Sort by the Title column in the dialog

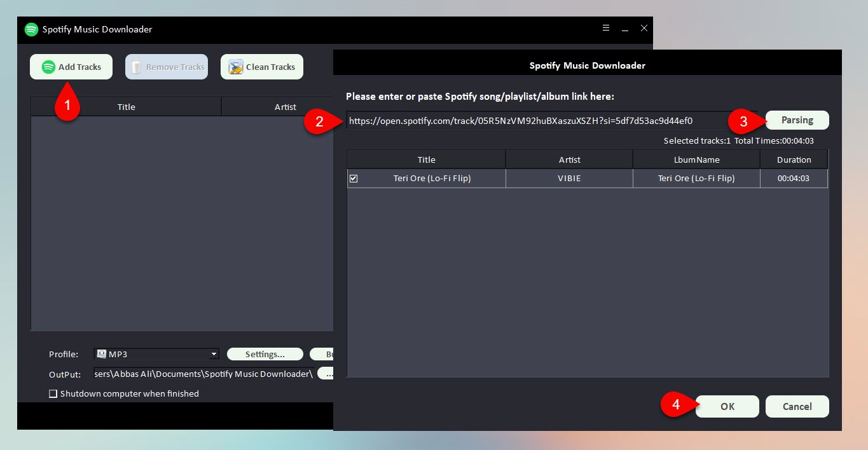coord(426,160)
